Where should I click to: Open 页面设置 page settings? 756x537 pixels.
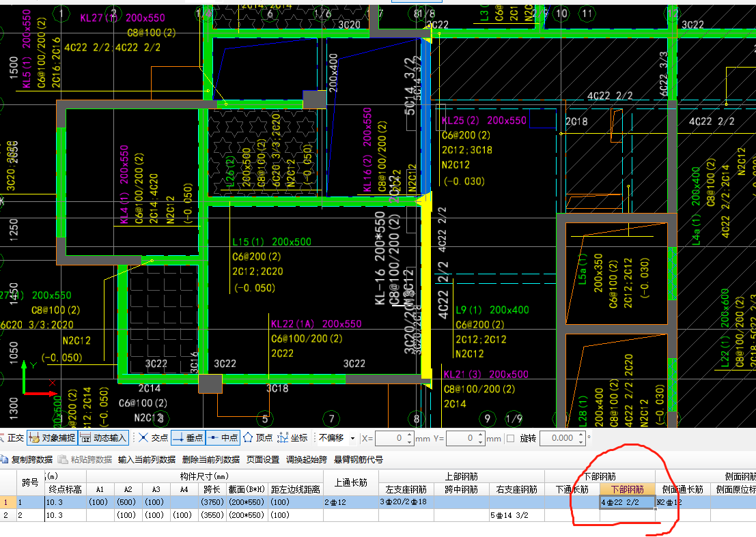tap(263, 459)
